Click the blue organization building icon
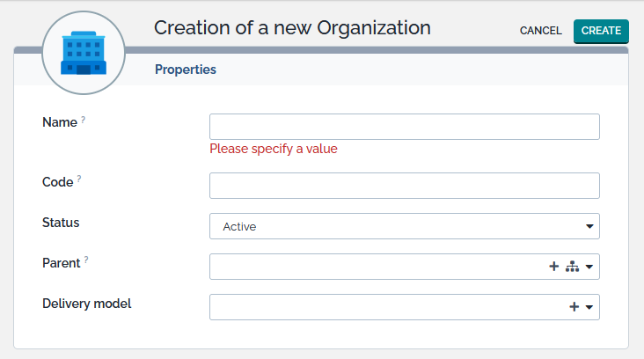Viewport: 644px width, 359px height. [x=84, y=55]
